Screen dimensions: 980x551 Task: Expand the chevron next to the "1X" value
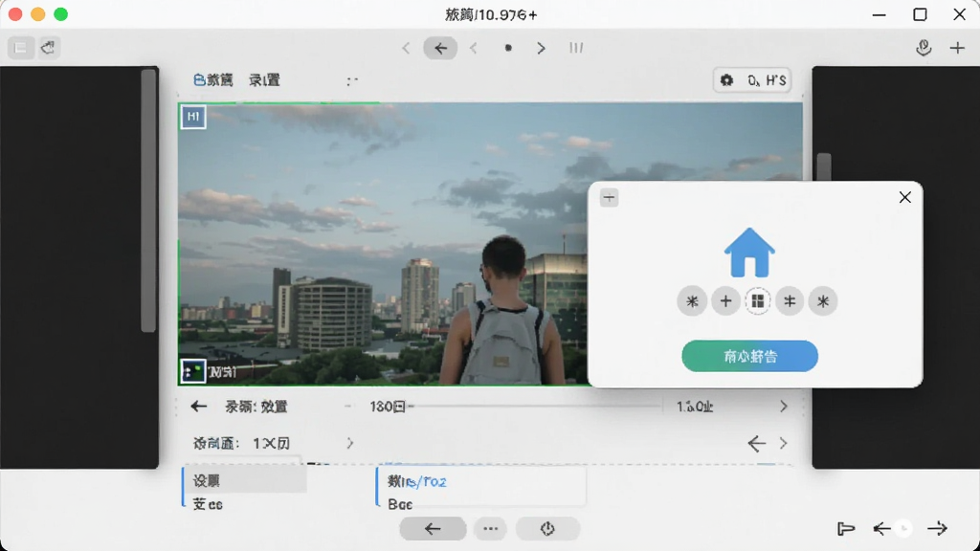pyautogui.click(x=350, y=444)
